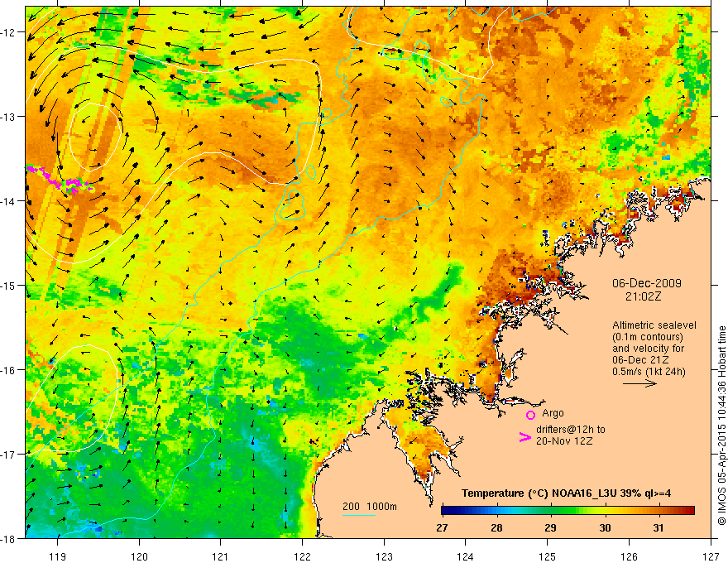Click the latitude label -12

[x=9, y=31]
